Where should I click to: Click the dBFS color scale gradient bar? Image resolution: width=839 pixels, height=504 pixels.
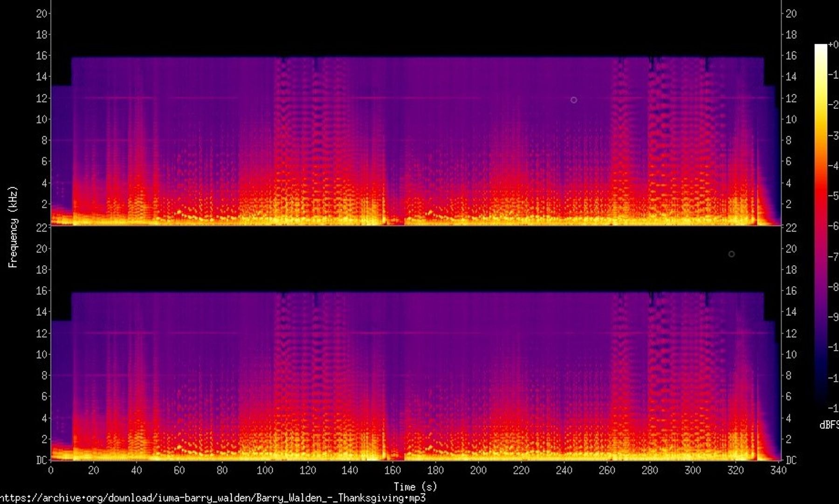[820, 224]
